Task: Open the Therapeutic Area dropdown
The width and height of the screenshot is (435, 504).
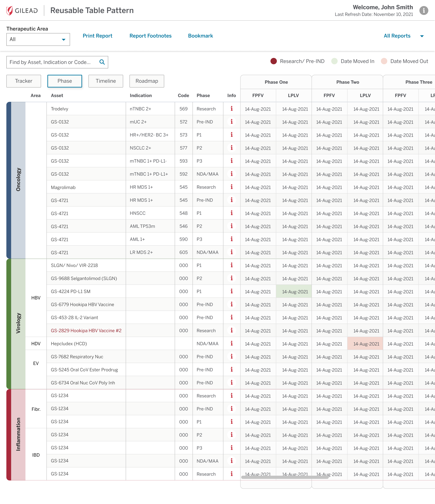Action: point(38,39)
